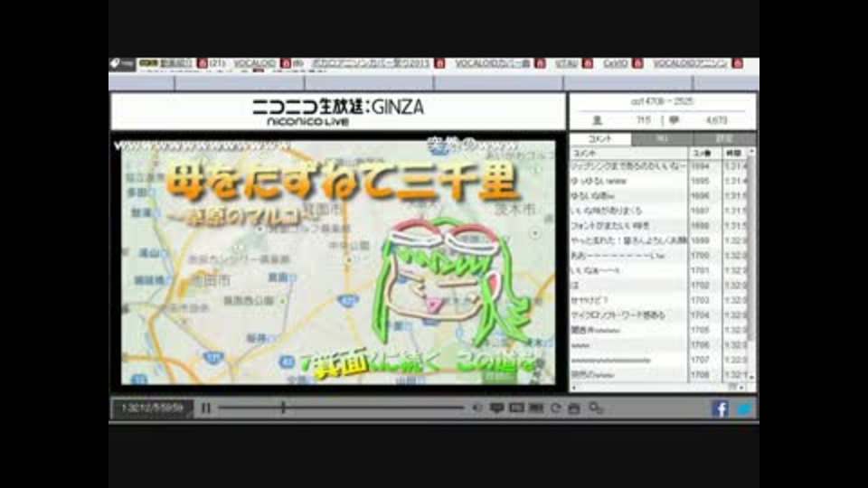The image size is (868, 488).
Task: Click the circular reload icon in the player bar
Action: 556,408
